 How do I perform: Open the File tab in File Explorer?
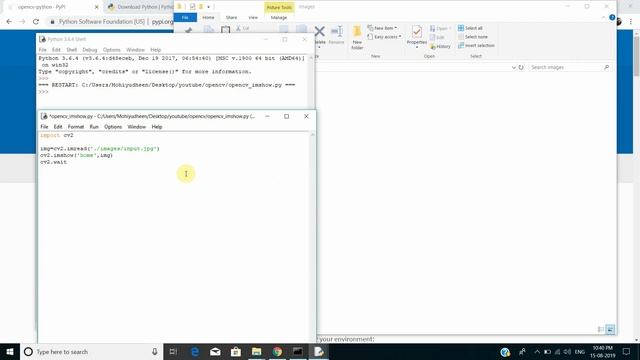185,18
